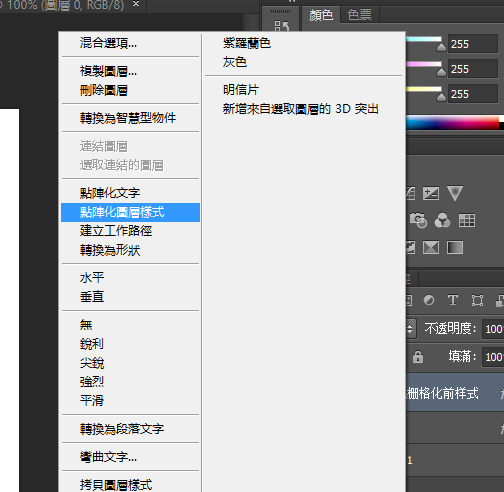The image size is (504, 492).
Task: Open 混合選項... from the context menu
Action: coord(130,43)
